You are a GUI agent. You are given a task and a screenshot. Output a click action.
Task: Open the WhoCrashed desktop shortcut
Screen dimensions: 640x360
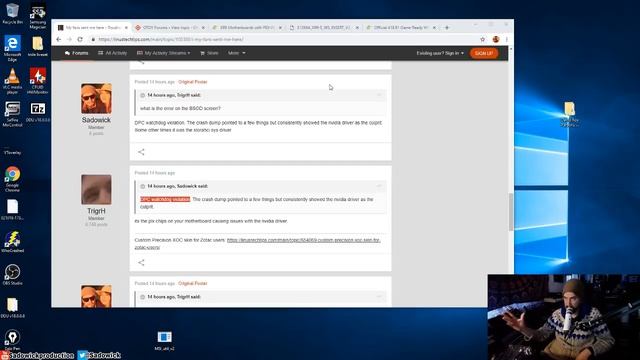click(x=12, y=242)
